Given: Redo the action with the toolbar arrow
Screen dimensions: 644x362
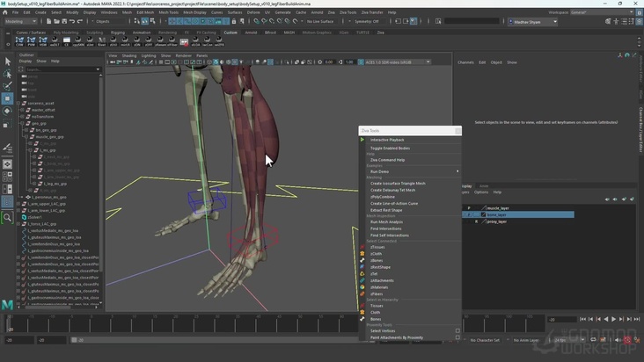Looking at the screenshot, I should coord(80,21).
